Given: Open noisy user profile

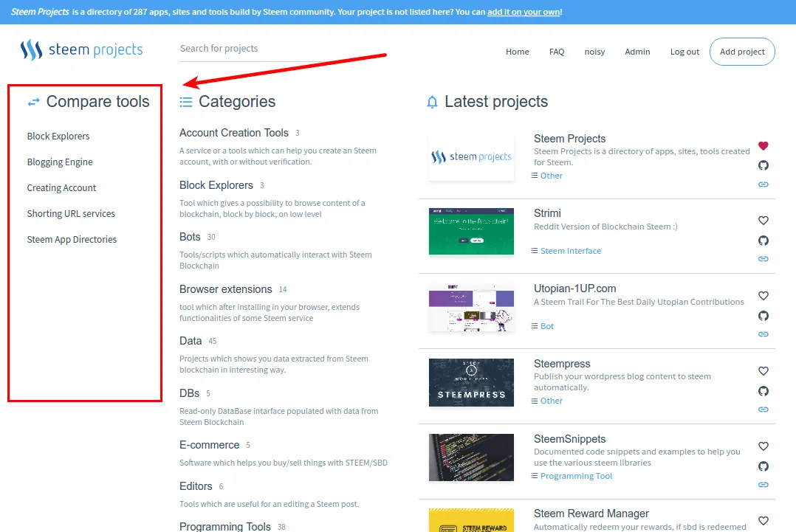Looking at the screenshot, I should (x=594, y=52).
